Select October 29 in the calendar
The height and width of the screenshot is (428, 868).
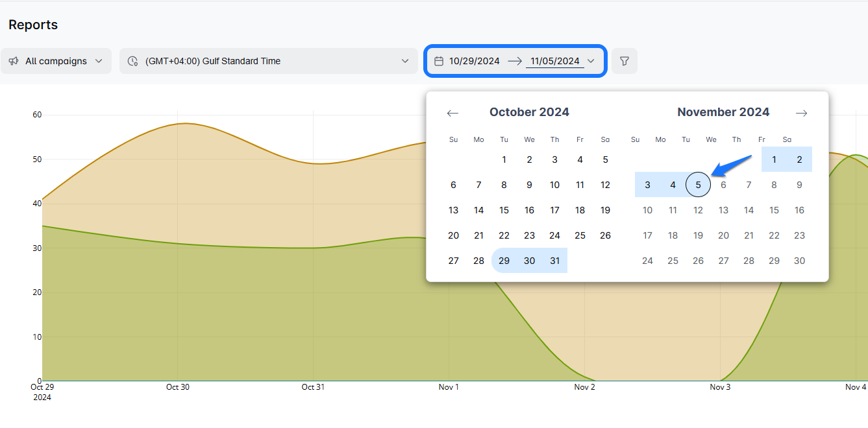pyautogui.click(x=504, y=261)
